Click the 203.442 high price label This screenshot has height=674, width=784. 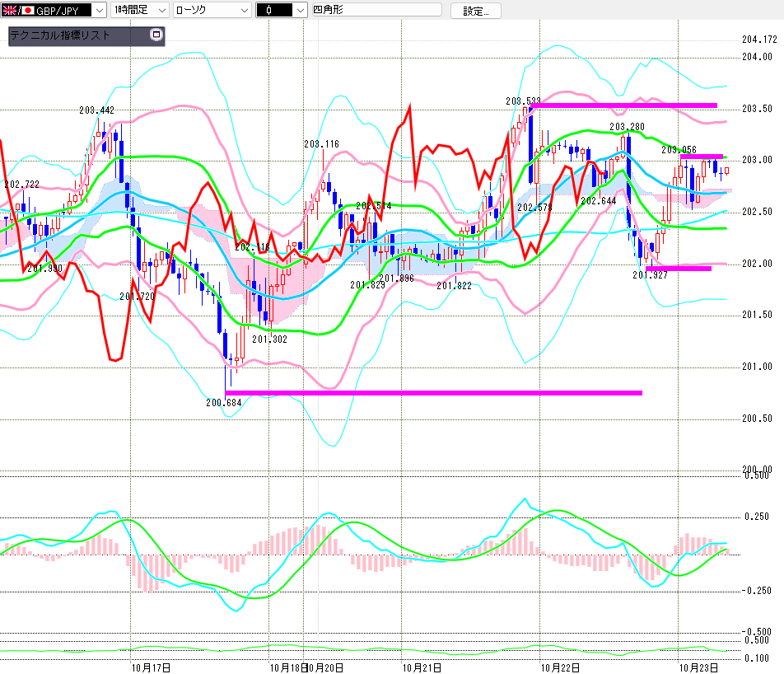point(96,110)
